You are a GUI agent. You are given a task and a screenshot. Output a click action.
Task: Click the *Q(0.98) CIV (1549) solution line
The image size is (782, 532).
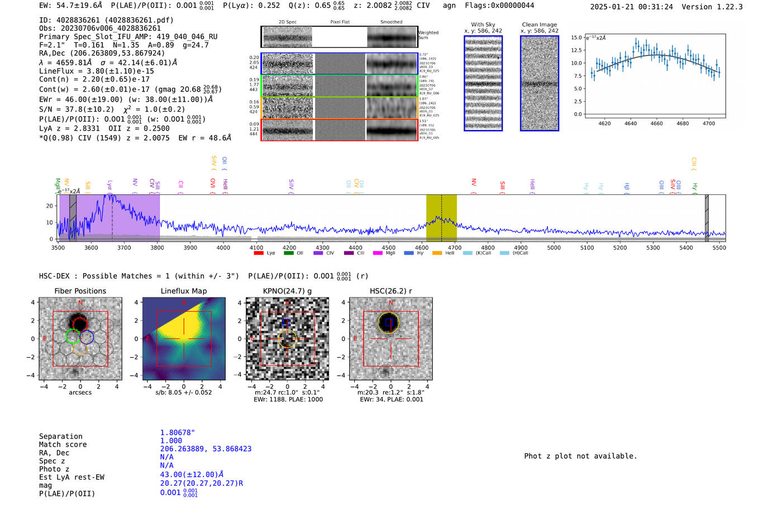pos(135,138)
